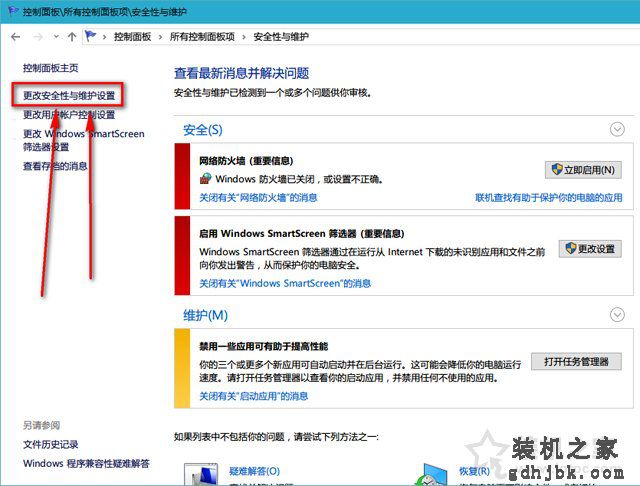The height and width of the screenshot is (486, 640).
Task: Click the 安全(S) section heading
Action: pyautogui.click(x=203, y=130)
